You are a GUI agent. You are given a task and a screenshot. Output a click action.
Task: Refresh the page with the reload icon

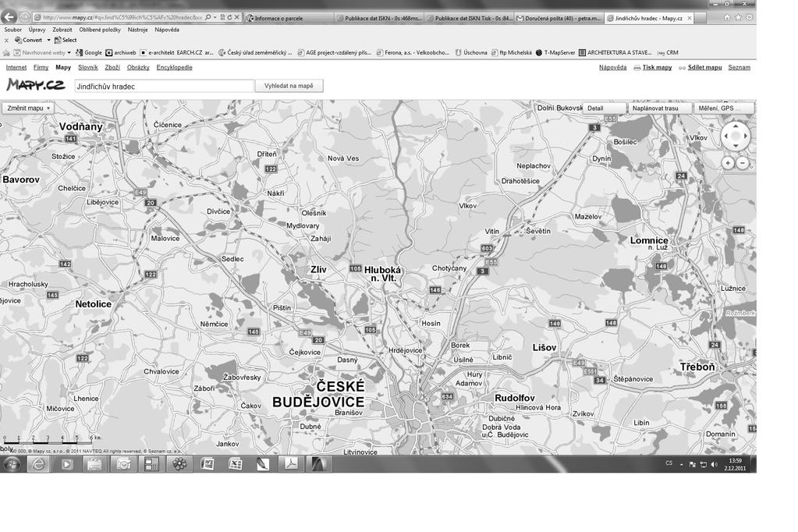[229, 17]
